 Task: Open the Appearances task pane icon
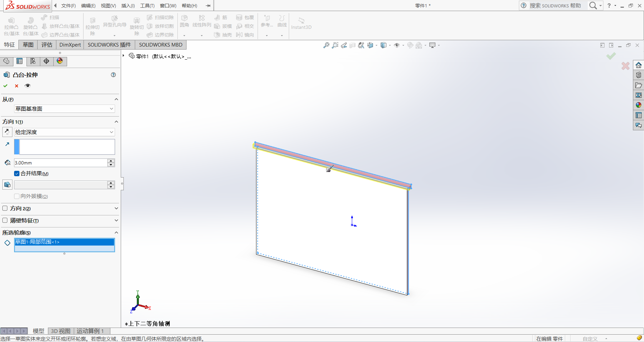coord(639,105)
